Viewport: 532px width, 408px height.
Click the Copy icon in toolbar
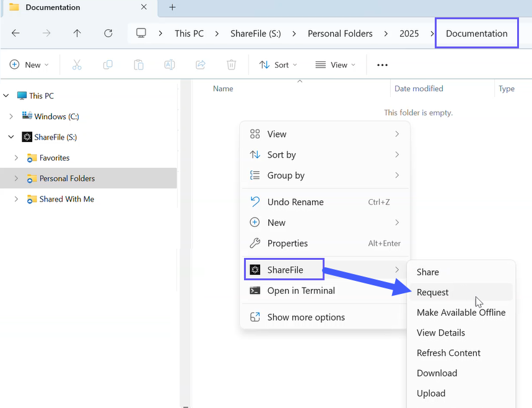point(108,64)
